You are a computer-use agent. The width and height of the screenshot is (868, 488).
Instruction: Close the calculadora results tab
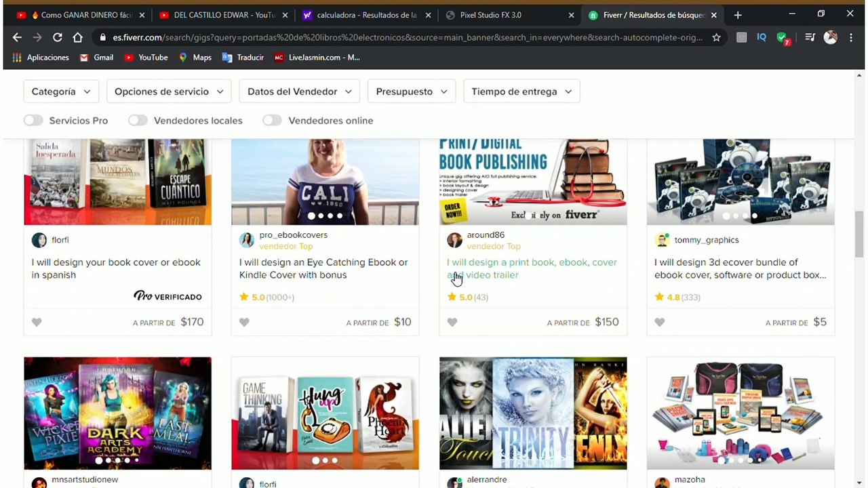click(429, 15)
